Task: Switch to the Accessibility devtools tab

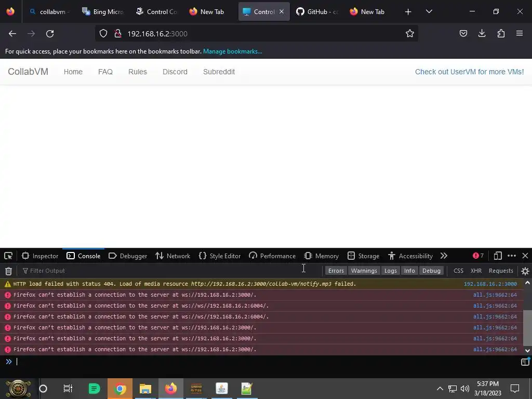Action: [410, 256]
